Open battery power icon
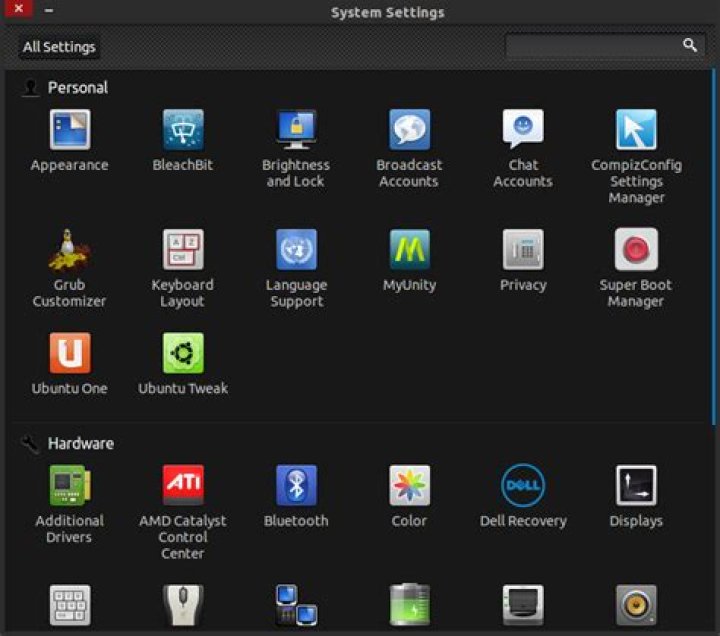Image resolution: width=720 pixels, height=636 pixels. pyautogui.click(x=410, y=605)
